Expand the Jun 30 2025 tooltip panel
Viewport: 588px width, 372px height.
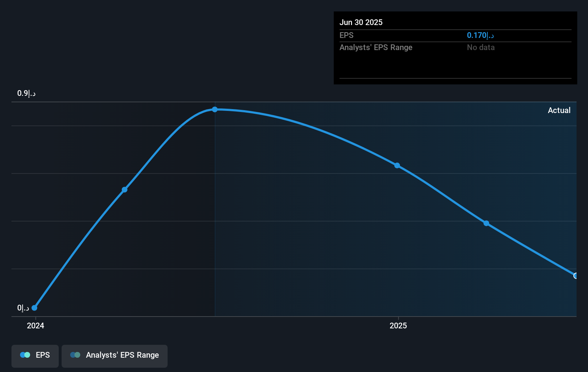[x=455, y=48]
